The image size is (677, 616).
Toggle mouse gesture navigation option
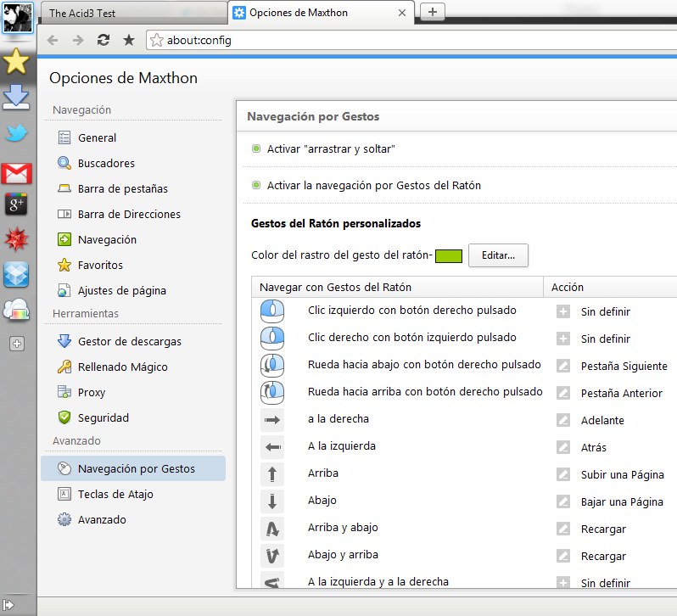click(x=256, y=185)
